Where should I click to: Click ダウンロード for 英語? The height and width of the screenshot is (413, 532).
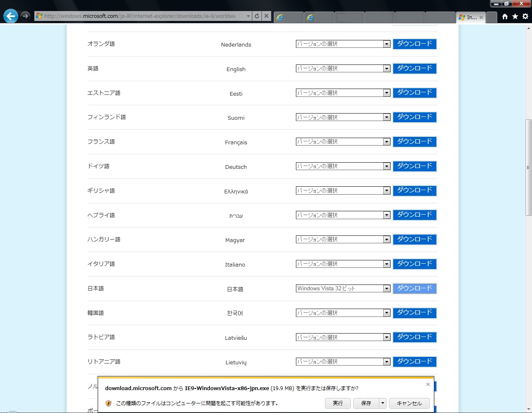pyautogui.click(x=415, y=68)
